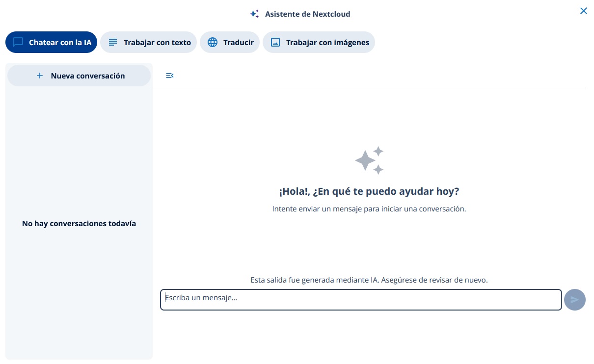The width and height of the screenshot is (594, 364).
Task: Start a Nueva conversación
Action: (79, 76)
